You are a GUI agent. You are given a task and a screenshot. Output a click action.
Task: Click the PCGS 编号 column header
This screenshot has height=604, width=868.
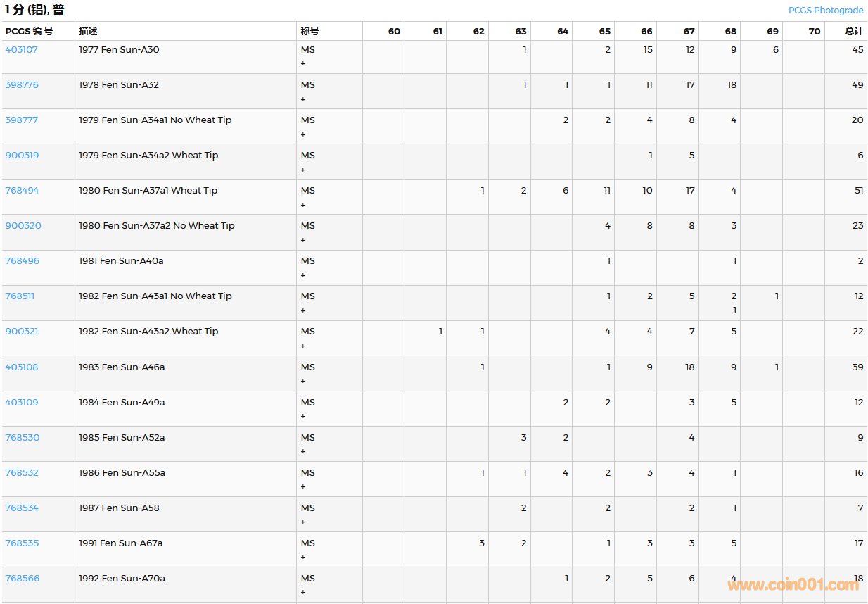pos(29,32)
